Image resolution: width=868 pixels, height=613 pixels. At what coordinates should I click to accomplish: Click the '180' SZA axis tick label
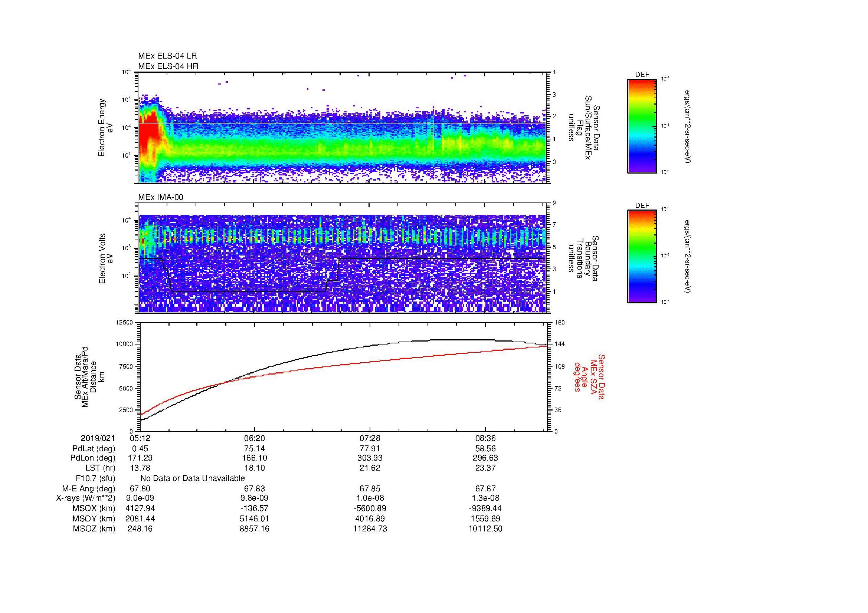[x=559, y=323]
